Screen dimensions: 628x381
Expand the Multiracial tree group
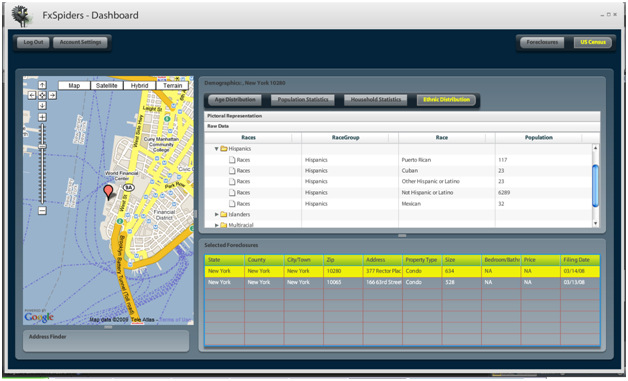pos(217,225)
